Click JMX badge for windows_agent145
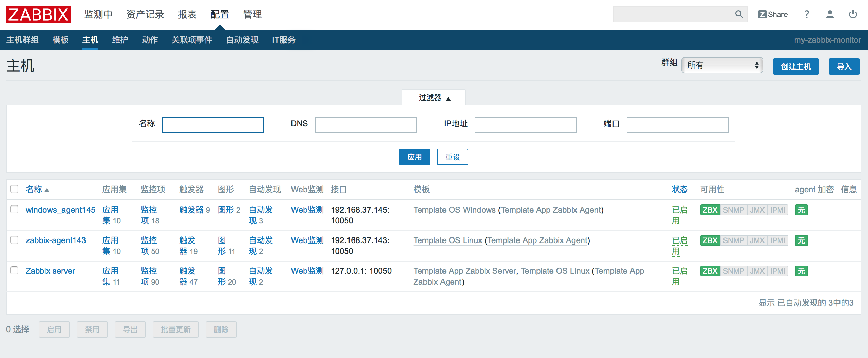The height and width of the screenshot is (358, 868). coord(757,210)
